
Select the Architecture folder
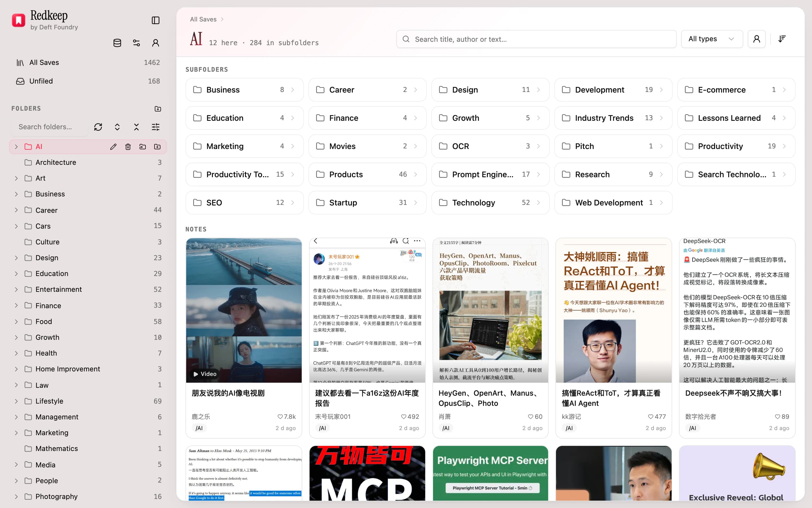click(x=88, y=162)
